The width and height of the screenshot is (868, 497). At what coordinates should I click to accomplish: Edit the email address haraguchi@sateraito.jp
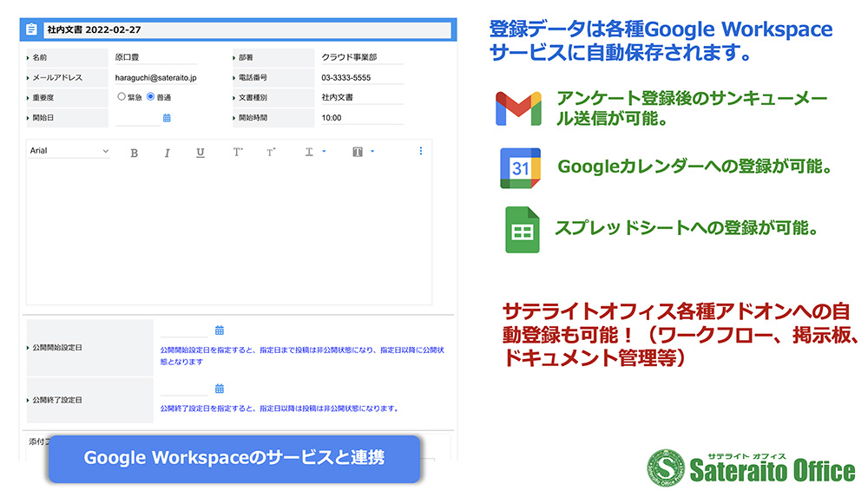155,77
